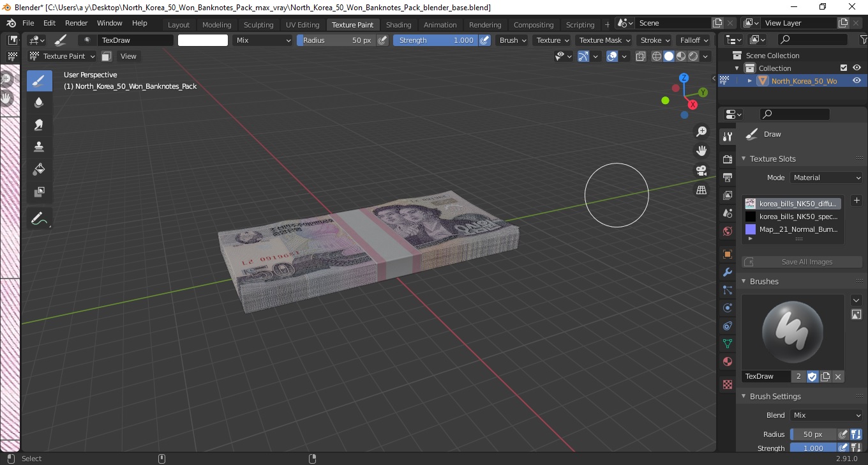Viewport: 868px width, 465px height.
Task: Switch to the Shading workspace tab
Action: 398,25
